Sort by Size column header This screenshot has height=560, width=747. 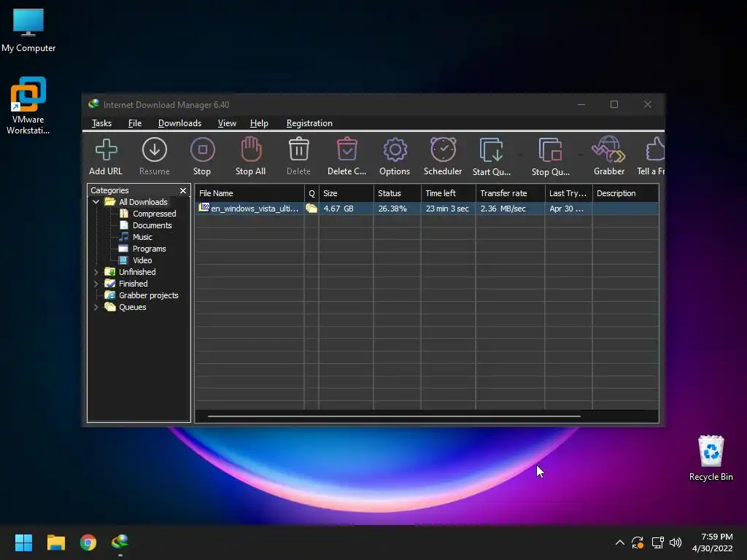tap(347, 193)
